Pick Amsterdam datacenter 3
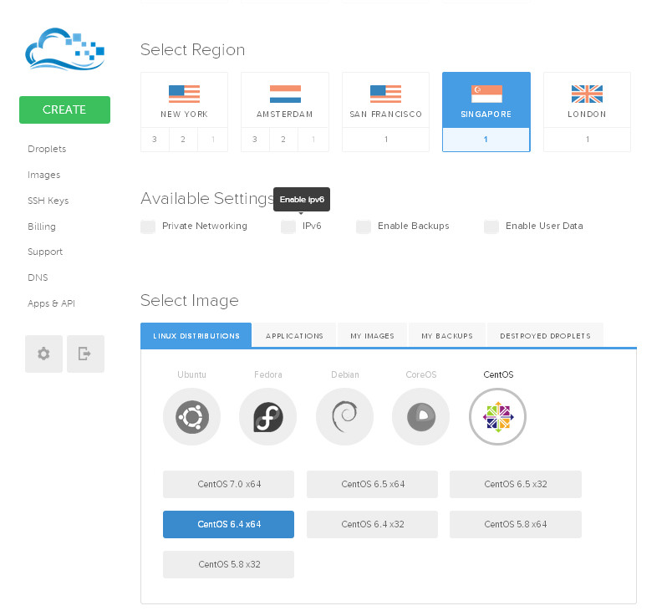The image size is (672, 616). pos(255,140)
